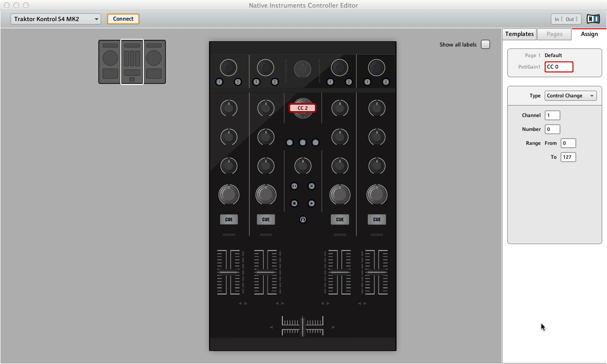Viewport: 607px width, 364px height.
Task: Select the knob labeled CC 2 on the mixer
Action: click(303, 108)
